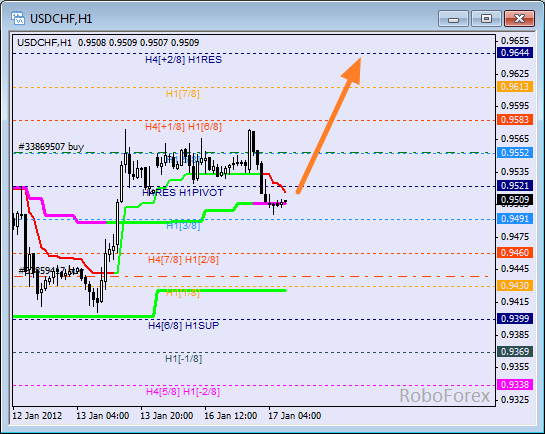Image resolution: width=545 pixels, height=434 pixels.
Task: Click the USDCHF chart window icon
Action: tap(18, 18)
